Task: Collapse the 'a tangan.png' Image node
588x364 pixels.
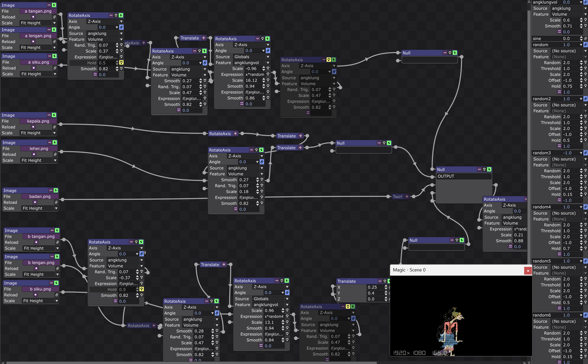Action: click(49, 5)
